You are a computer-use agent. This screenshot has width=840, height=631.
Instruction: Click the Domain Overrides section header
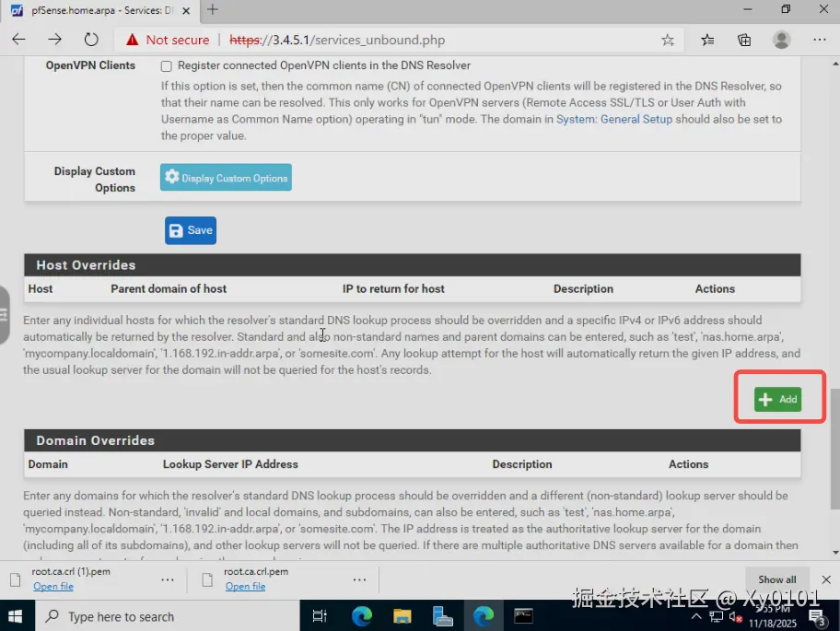point(412,440)
